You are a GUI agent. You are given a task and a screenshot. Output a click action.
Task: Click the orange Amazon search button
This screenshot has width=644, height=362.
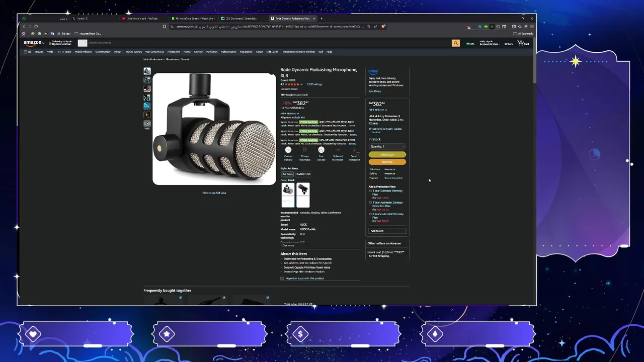[455, 43]
